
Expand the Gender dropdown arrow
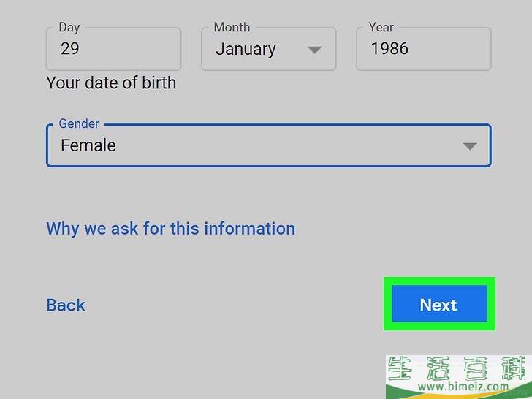click(x=470, y=146)
